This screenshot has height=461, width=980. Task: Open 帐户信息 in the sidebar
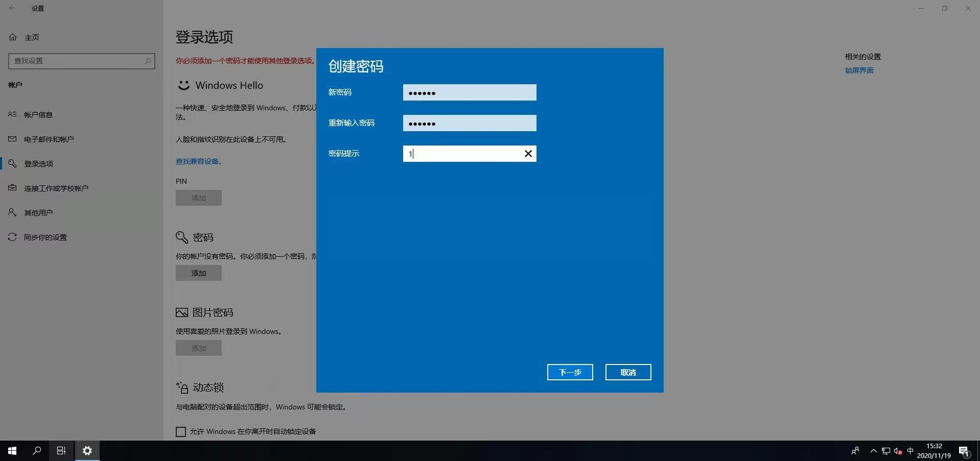click(38, 115)
